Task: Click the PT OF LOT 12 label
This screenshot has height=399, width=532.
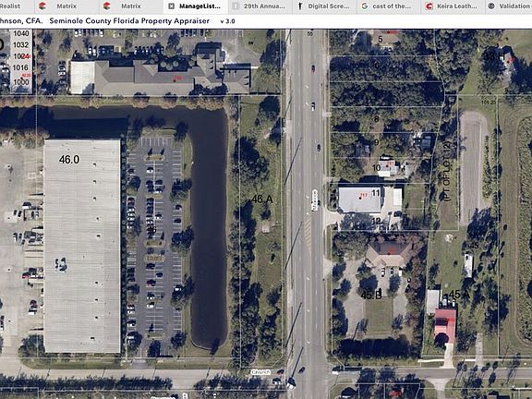Action: [447, 172]
